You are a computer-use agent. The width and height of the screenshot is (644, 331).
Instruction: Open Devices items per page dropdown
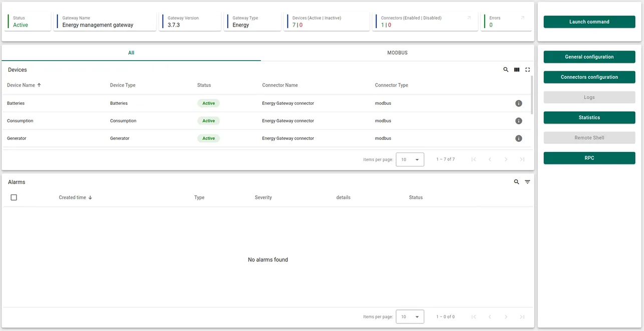[x=410, y=159]
